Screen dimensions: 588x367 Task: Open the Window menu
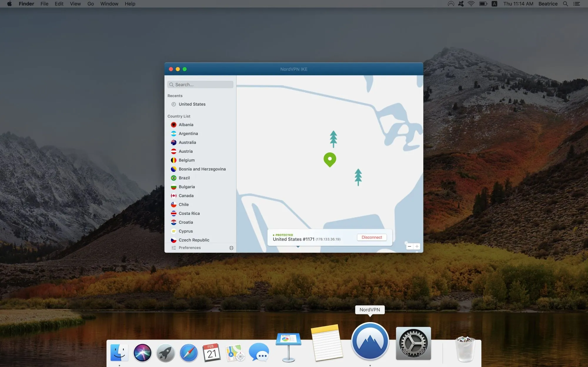coord(109,4)
